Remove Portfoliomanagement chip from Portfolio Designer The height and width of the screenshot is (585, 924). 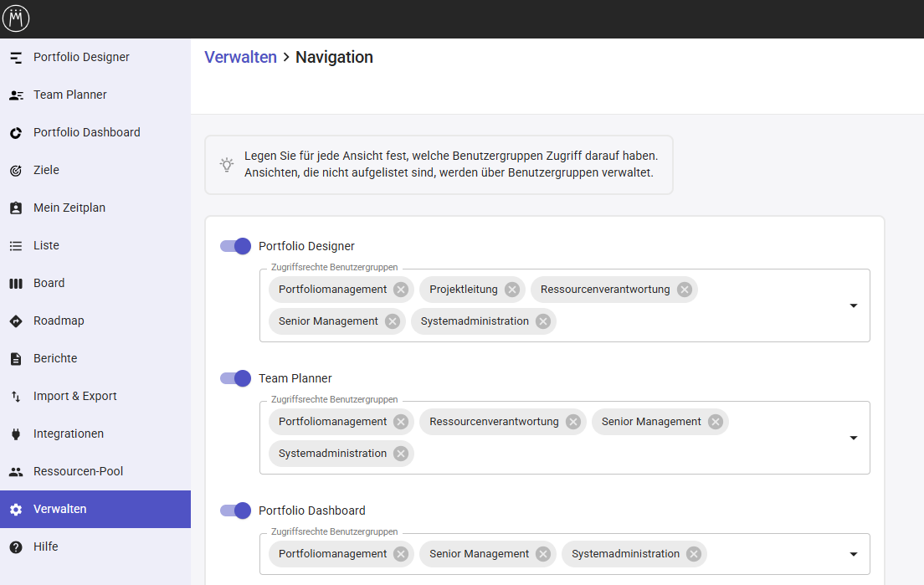pyautogui.click(x=401, y=290)
